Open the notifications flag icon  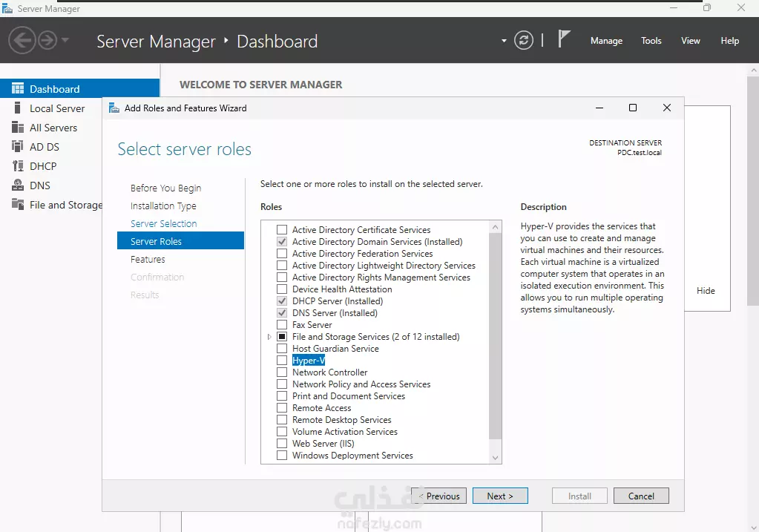[x=564, y=39]
